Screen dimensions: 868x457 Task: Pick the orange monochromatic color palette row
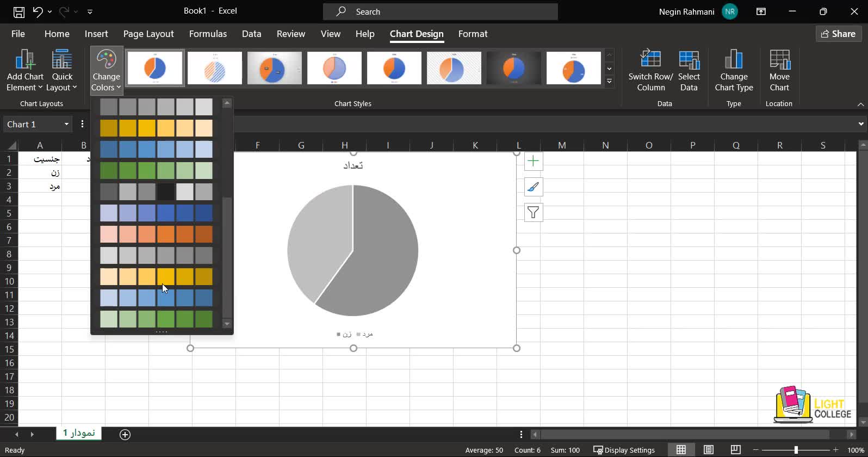click(156, 234)
